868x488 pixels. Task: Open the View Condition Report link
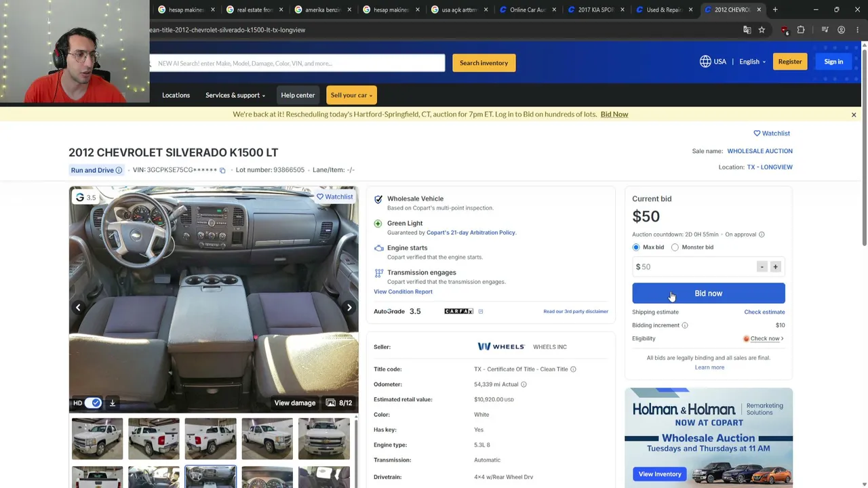[x=403, y=292]
